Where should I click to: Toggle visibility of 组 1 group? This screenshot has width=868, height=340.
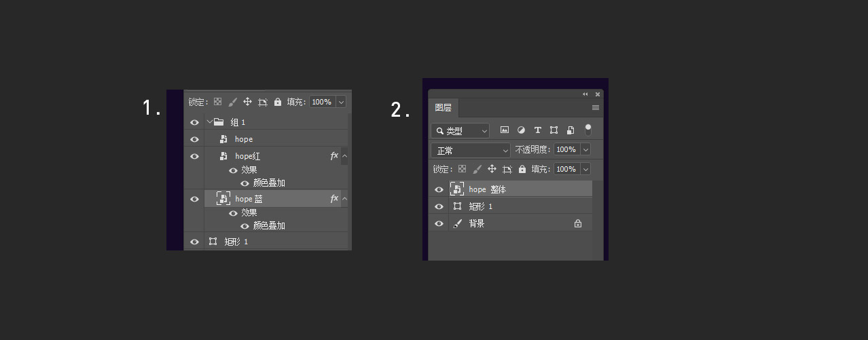coord(194,122)
